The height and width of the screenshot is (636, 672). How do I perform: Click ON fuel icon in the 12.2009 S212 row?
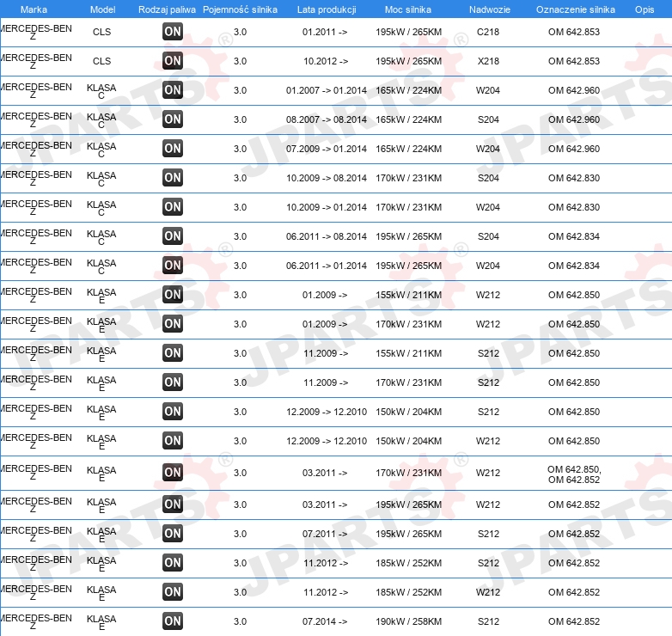tap(173, 411)
